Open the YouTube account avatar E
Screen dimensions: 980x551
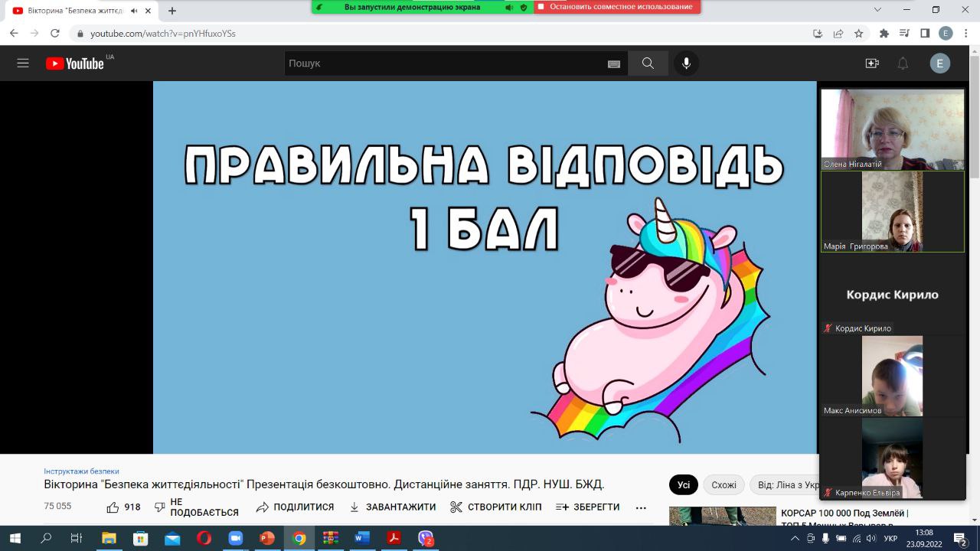(939, 64)
